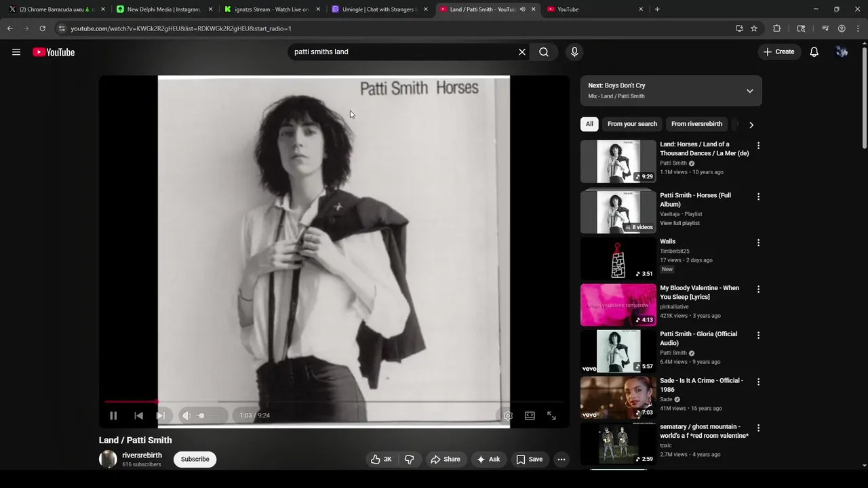Click View full playlist link
The width and height of the screenshot is (868, 488).
click(679, 223)
